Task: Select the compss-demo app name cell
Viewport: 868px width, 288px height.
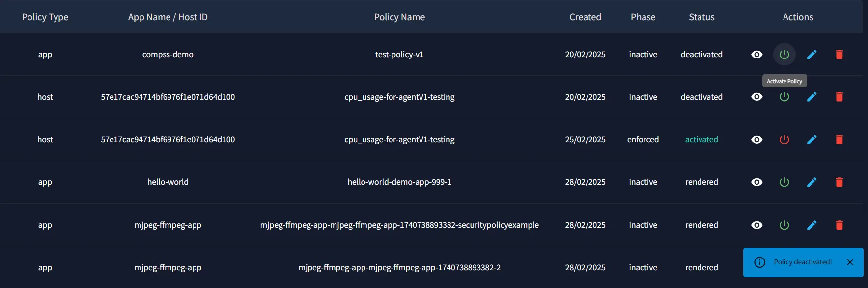Action: click(168, 55)
